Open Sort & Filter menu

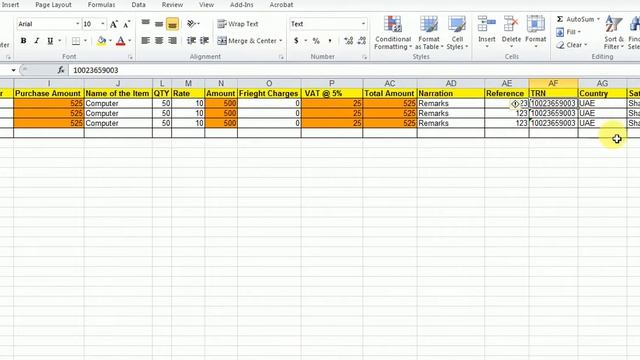tap(614, 33)
